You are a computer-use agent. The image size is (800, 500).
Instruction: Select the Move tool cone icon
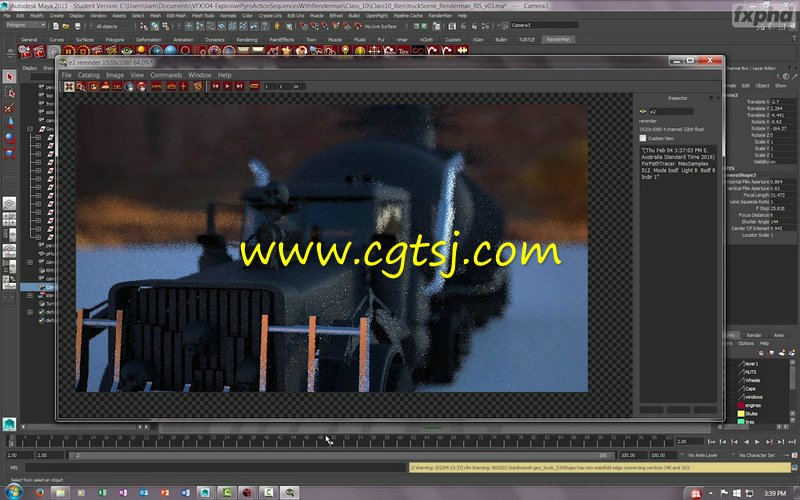(x=9, y=123)
